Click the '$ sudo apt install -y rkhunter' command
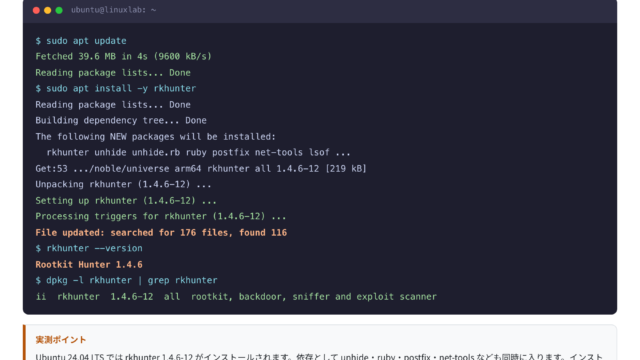 pyautogui.click(x=116, y=89)
